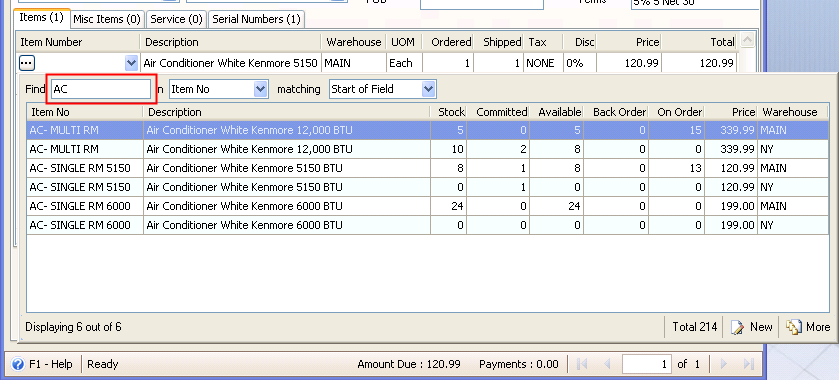The image size is (839, 380).
Task: Sort lookup list by Warehouse header
Action: [792, 112]
